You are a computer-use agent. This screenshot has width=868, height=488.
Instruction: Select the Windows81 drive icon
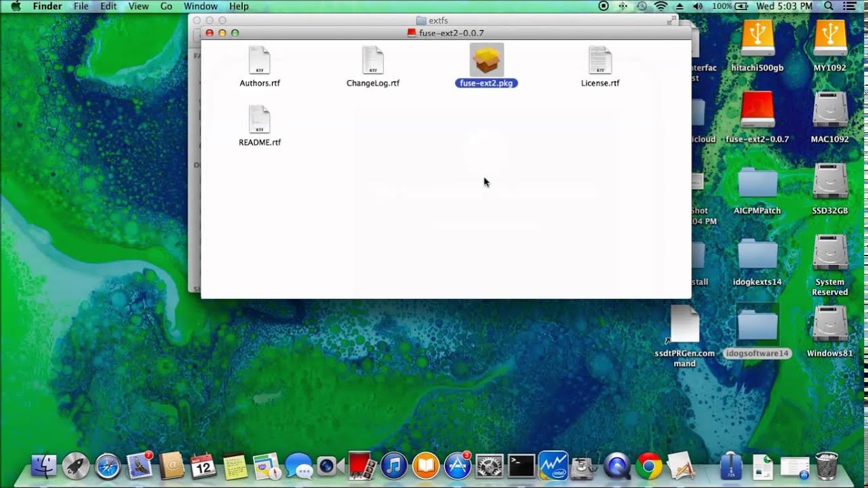click(x=830, y=323)
